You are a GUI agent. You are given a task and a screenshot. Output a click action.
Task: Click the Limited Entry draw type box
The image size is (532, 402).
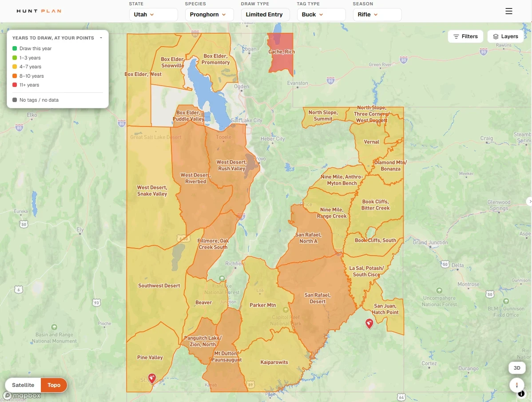tap(265, 15)
